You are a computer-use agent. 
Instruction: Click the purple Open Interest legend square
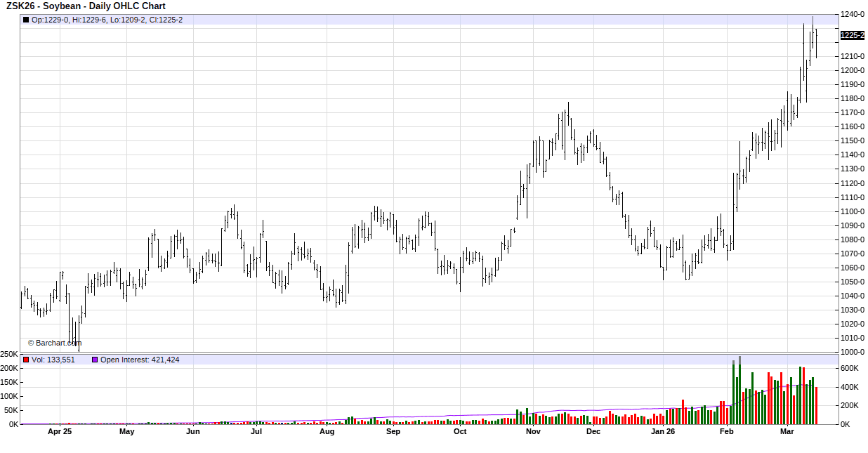click(95, 360)
